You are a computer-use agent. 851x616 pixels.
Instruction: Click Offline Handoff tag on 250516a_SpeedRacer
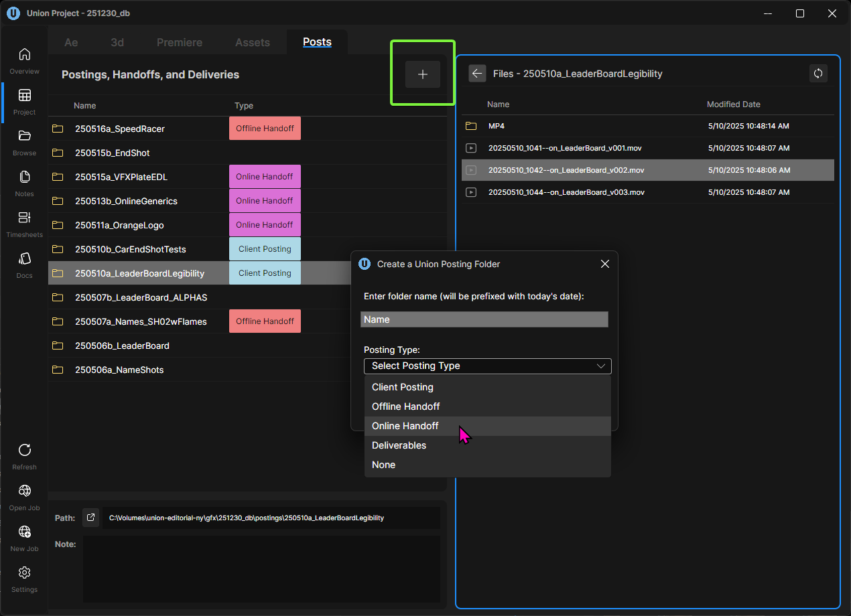pyautogui.click(x=265, y=129)
